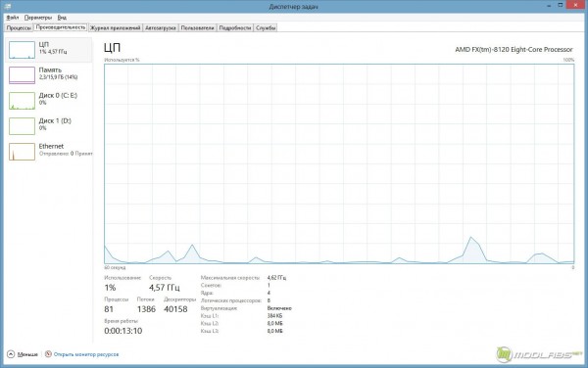Click the handles count 40158
The image size is (588, 368).
175,309
